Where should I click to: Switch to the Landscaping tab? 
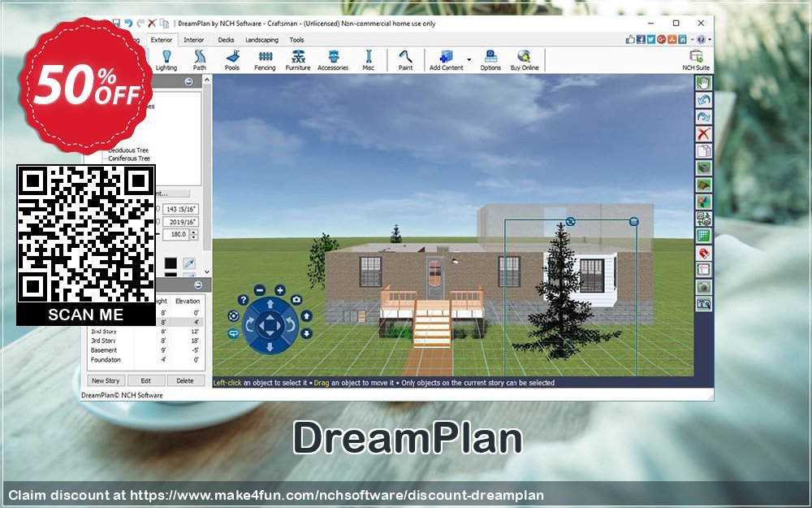[261, 40]
